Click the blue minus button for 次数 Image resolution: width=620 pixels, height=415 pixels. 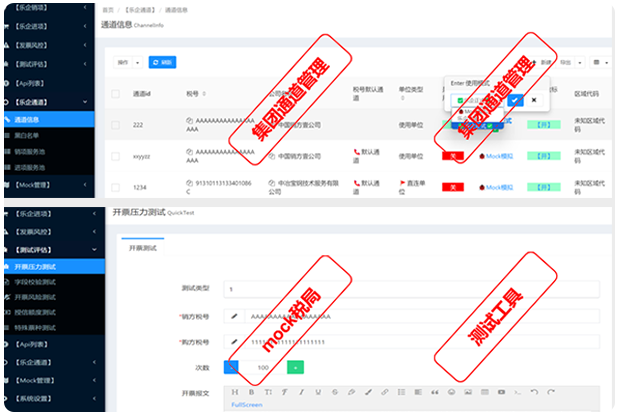pos(231,367)
